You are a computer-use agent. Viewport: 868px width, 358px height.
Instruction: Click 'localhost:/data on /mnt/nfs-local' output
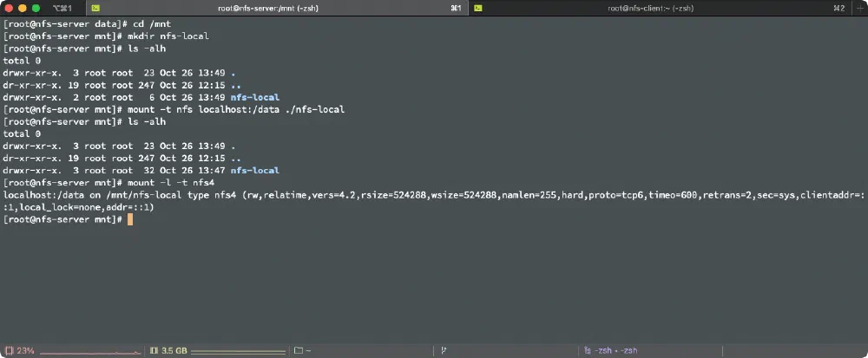[x=92, y=194]
